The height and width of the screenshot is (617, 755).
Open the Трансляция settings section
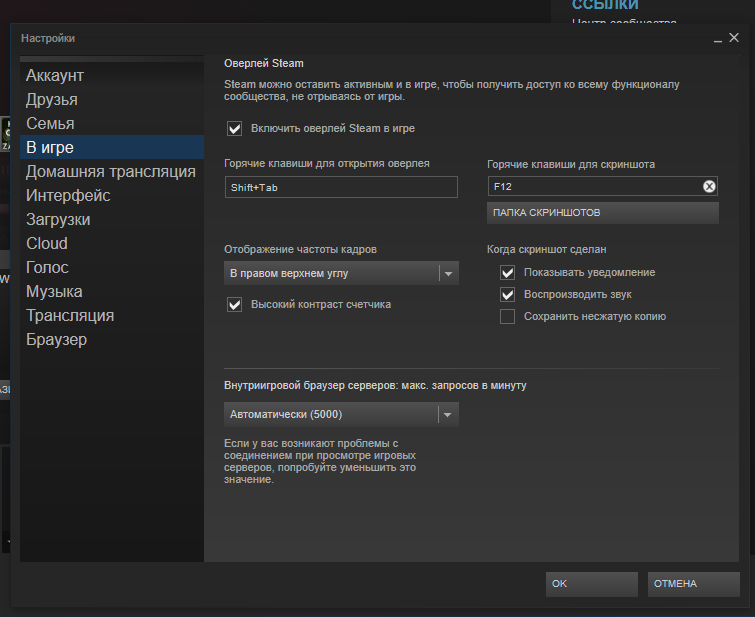click(x=112, y=315)
